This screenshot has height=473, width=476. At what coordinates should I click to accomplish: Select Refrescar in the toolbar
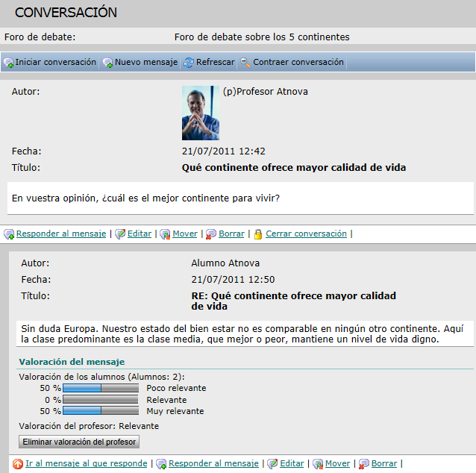click(215, 62)
